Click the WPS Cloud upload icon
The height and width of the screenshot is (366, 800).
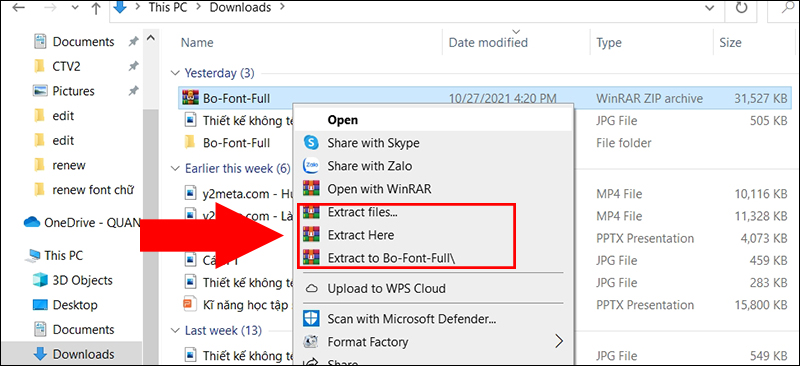[x=311, y=289]
